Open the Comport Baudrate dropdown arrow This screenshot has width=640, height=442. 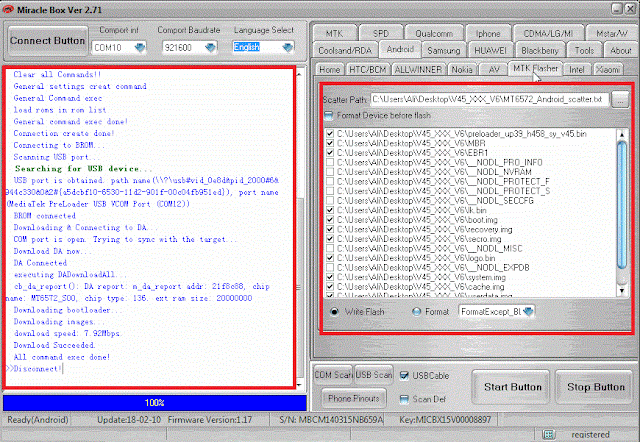pos(210,47)
